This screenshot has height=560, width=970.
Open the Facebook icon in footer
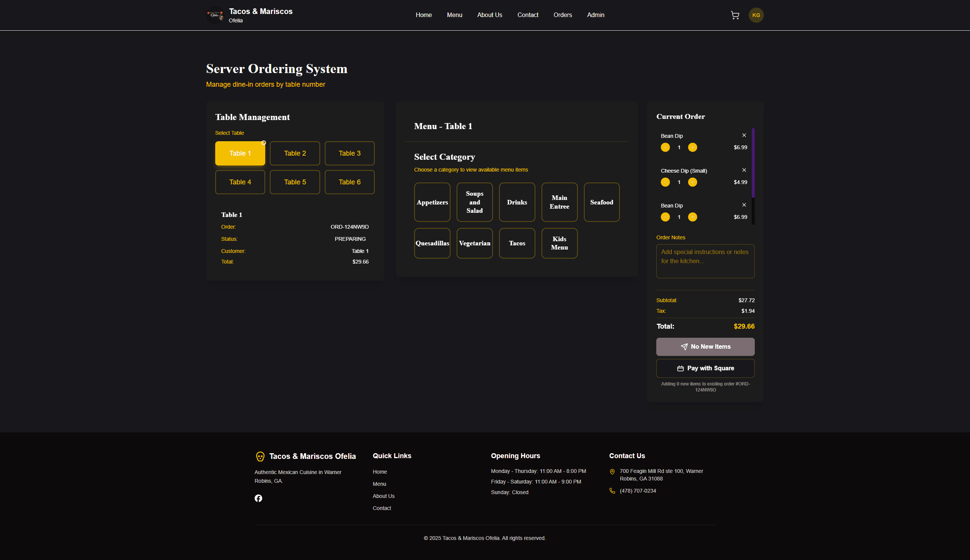[x=258, y=498]
